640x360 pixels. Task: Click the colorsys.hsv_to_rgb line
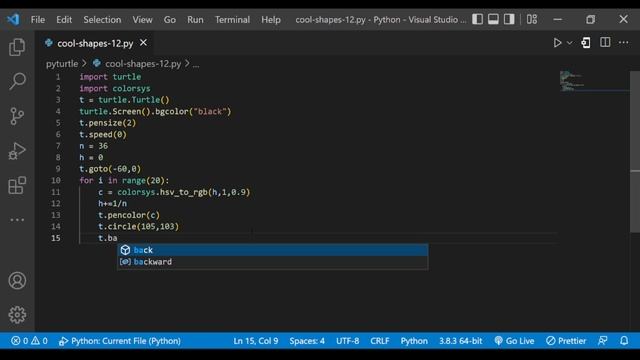pyautogui.click(x=174, y=192)
